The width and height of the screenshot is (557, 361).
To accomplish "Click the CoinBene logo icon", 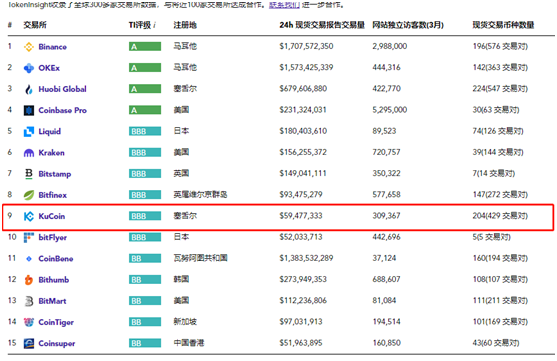I will coord(29,259).
